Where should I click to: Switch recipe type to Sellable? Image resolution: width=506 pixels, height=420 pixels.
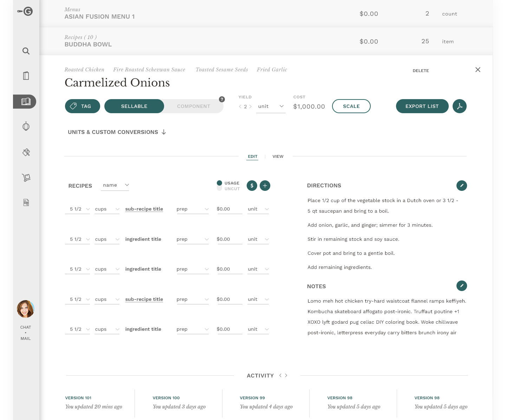click(134, 106)
